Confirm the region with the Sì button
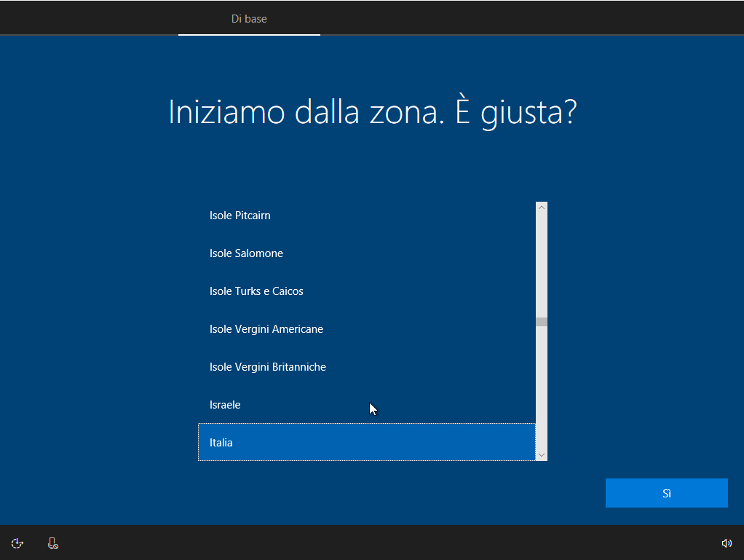 pos(666,493)
